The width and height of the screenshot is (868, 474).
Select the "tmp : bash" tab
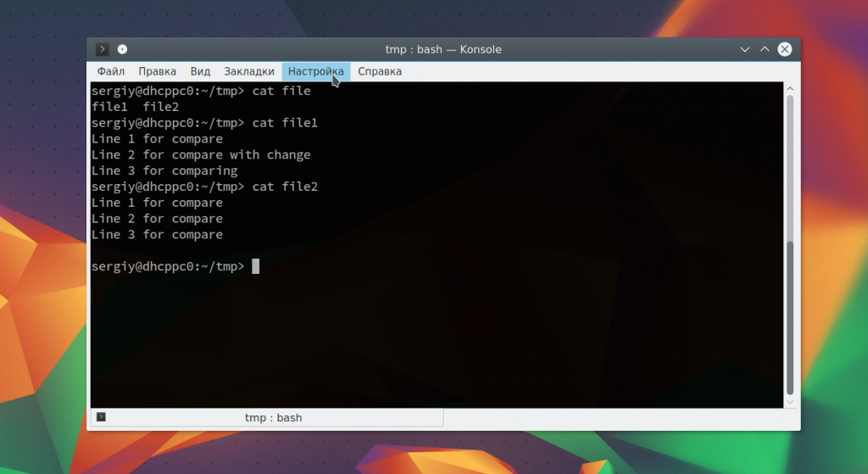click(x=273, y=417)
